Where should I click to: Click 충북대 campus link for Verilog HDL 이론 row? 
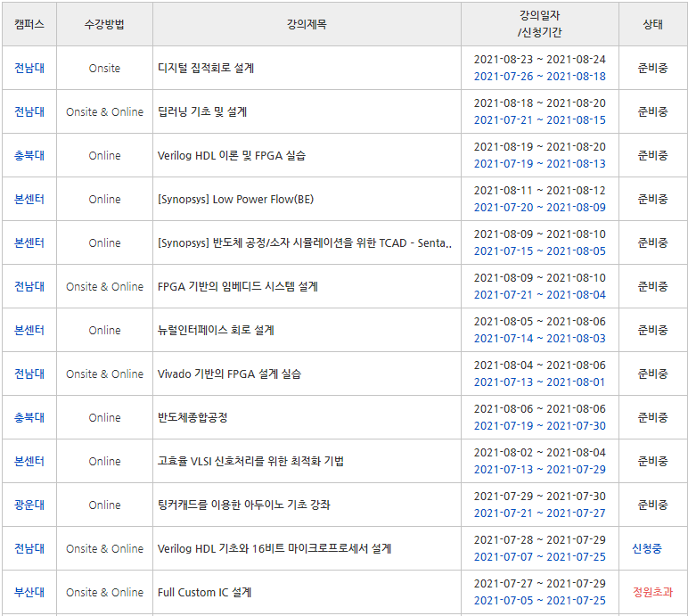pos(29,155)
